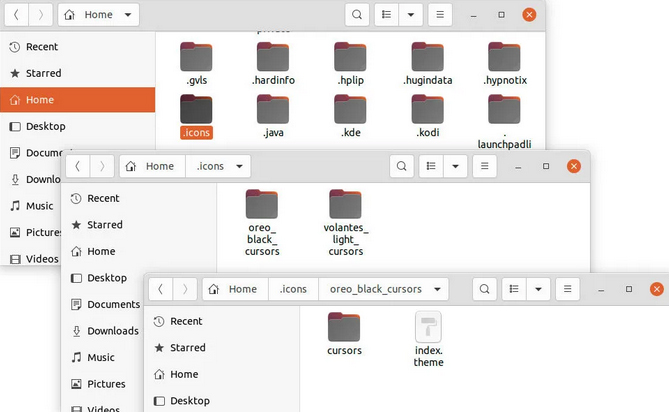Viewport: 669px width, 414px height.
Task: Open hamburger menu in oreo_black_cursors window
Action: click(x=567, y=289)
